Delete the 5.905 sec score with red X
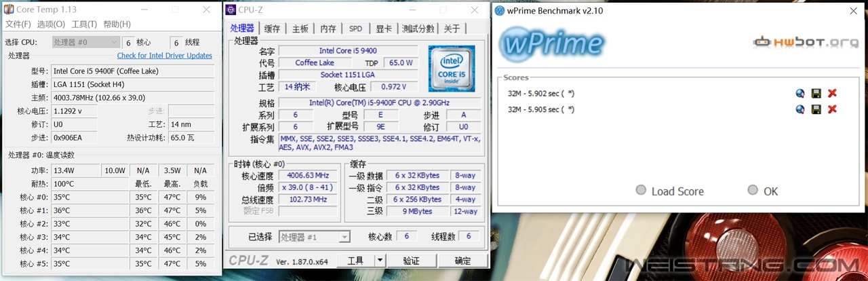The height and width of the screenshot is (281, 868). click(832, 109)
